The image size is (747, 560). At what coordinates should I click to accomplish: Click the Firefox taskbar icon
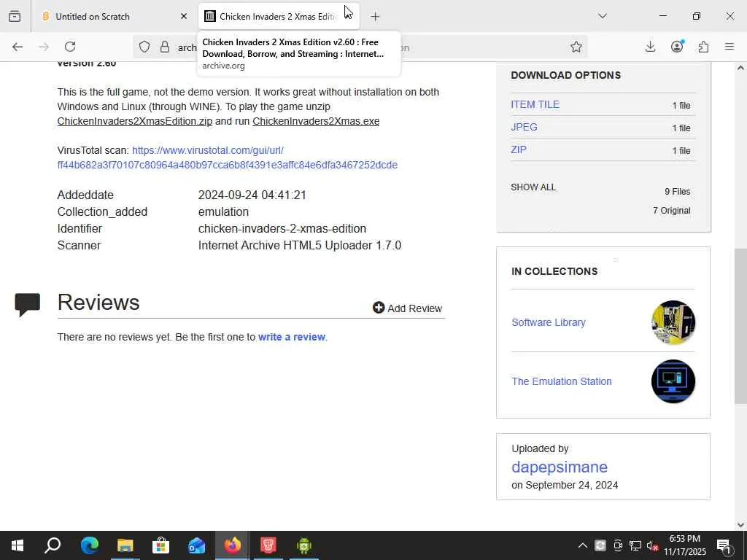(x=233, y=545)
